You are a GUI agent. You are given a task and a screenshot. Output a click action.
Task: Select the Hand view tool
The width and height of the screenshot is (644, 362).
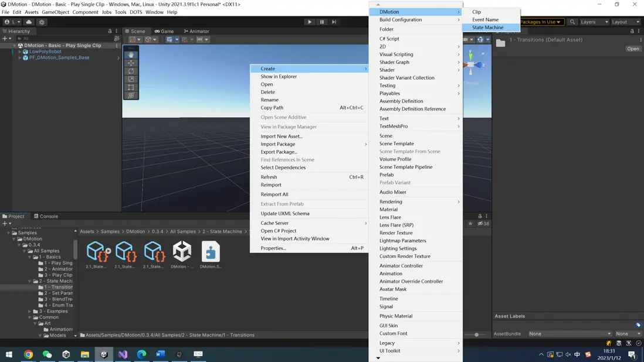pos(131,55)
